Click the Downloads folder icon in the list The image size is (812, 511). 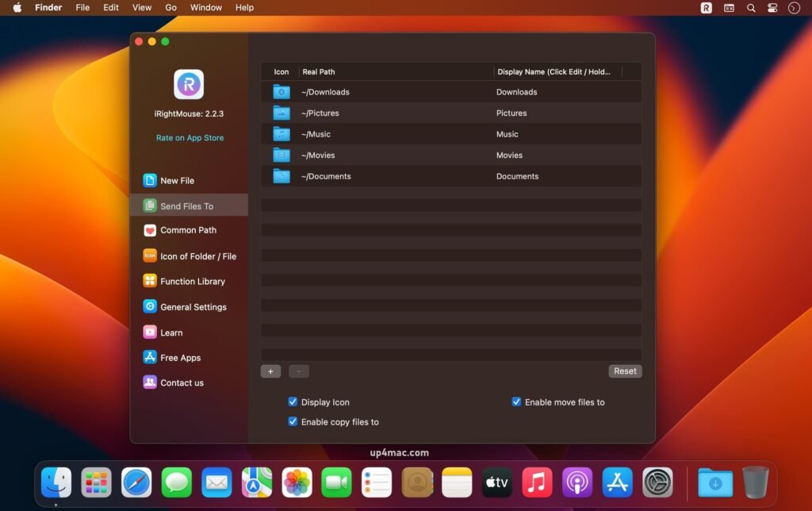click(281, 91)
